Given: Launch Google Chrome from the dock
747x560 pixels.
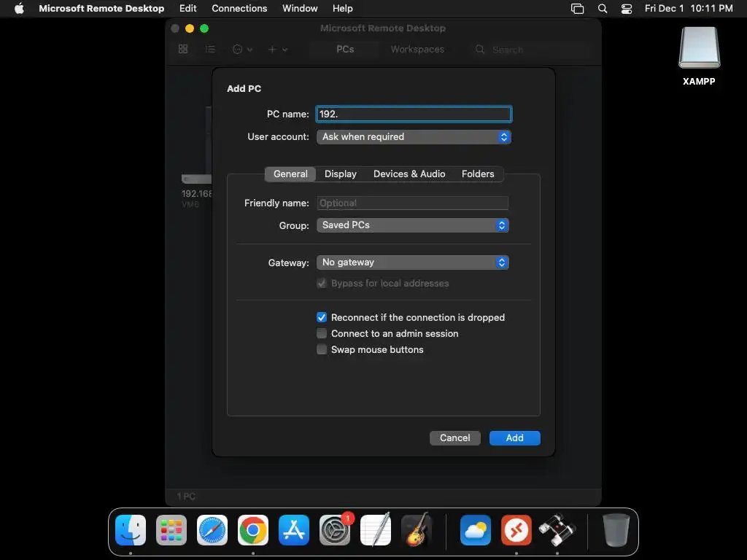Looking at the screenshot, I should (253, 530).
